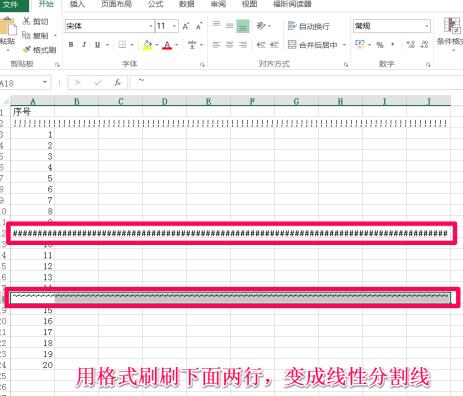Select middle align icon
463x396 pixels.
229,26
